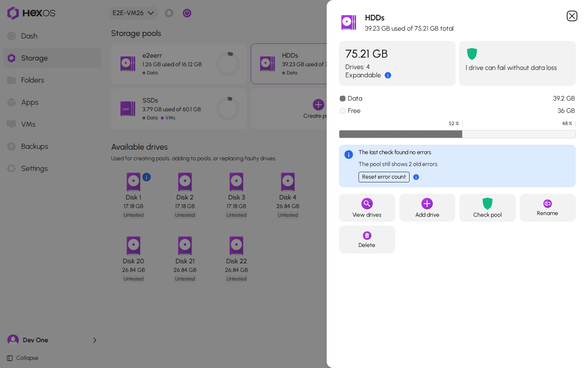Image resolution: width=588 pixels, height=368 pixels.
Task: Close the HDDs details panel
Action: click(x=572, y=16)
